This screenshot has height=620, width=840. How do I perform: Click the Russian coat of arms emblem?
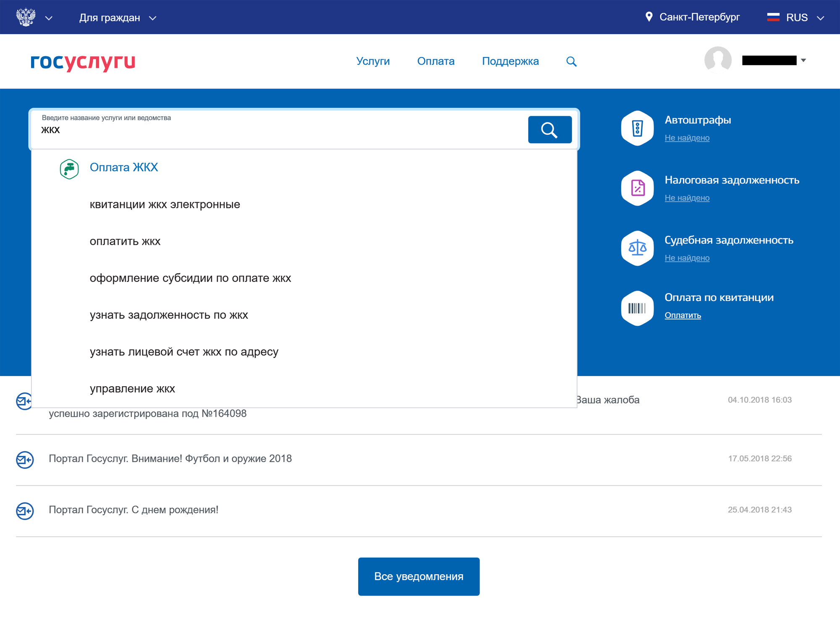coord(26,17)
